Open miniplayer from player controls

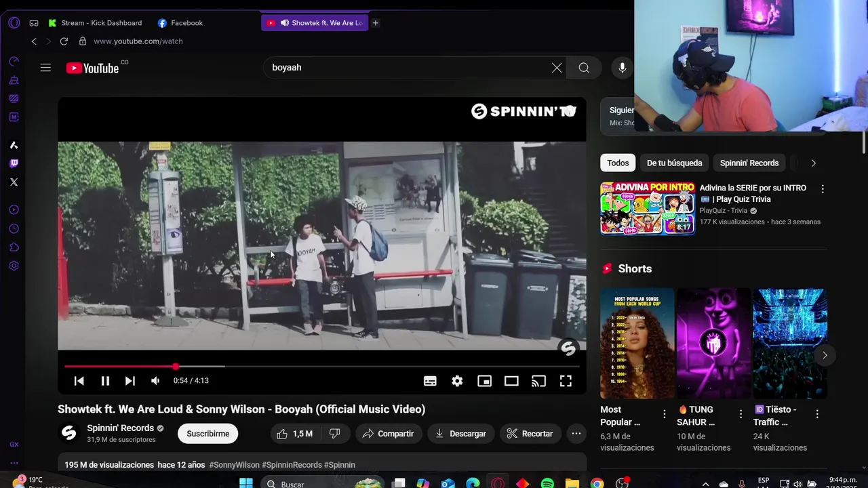click(484, 381)
